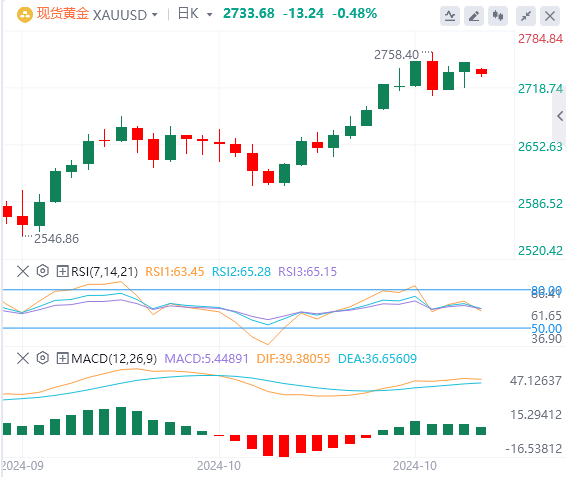
Task: Open RSI indicator settings hexagon icon
Action: (43, 271)
